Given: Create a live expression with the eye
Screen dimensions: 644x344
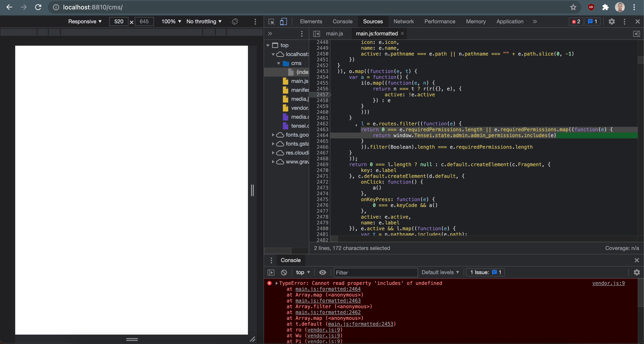Looking at the screenshot, I should point(323,273).
